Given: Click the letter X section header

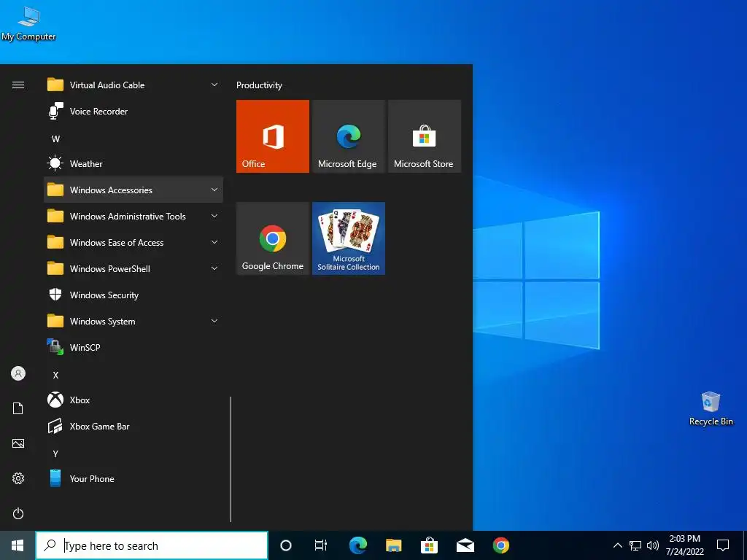Looking at the screenshot, I should pos(55,376).
